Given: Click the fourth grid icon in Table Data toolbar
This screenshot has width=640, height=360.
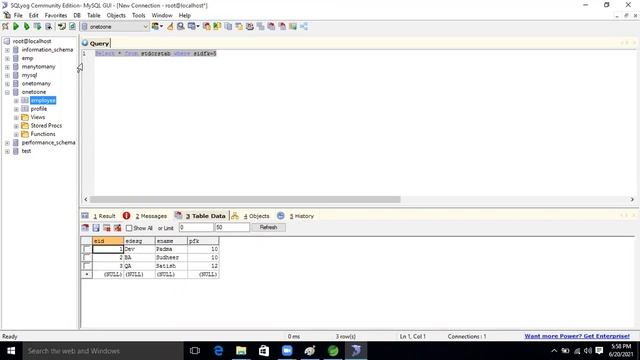Looking at the screenshot, I should (118, 228).
